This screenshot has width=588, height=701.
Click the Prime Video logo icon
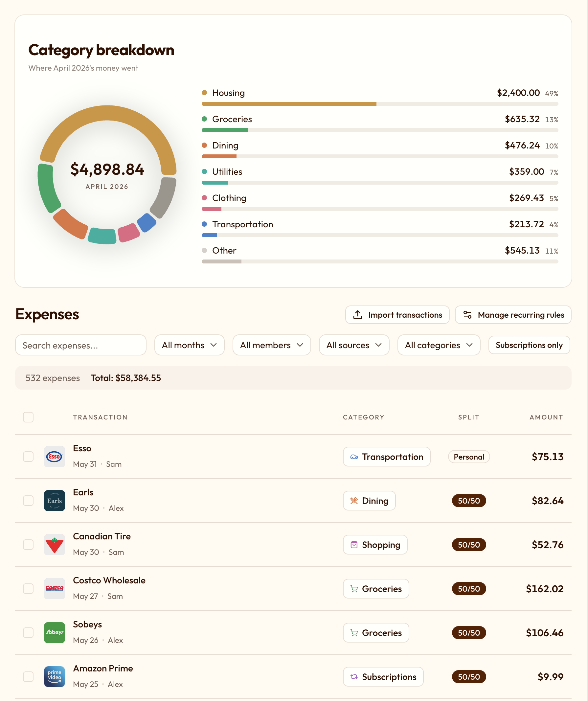(x=55, y=677)
